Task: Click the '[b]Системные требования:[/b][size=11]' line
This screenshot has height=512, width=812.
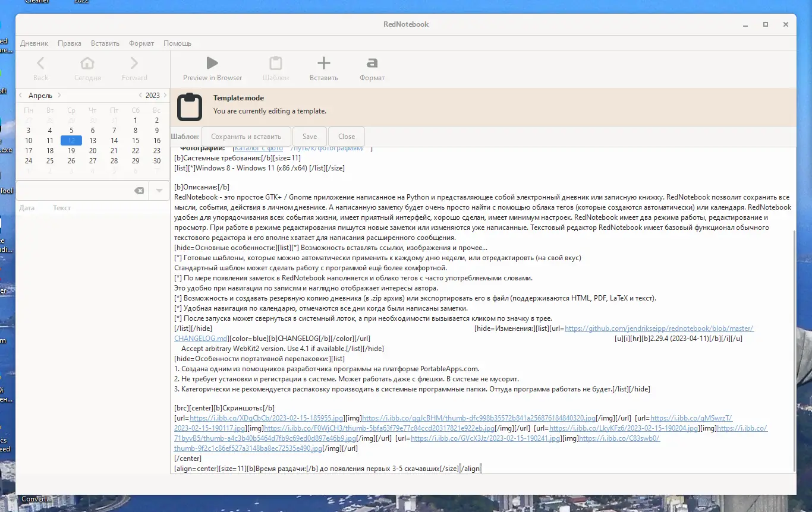Action: pyautogui.click(x=237, y=157)
